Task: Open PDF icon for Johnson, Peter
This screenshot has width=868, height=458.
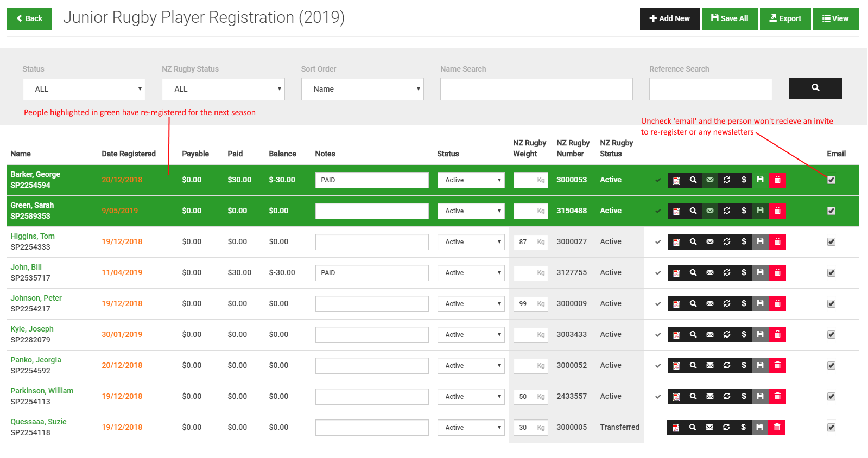Action: (676, 304)
